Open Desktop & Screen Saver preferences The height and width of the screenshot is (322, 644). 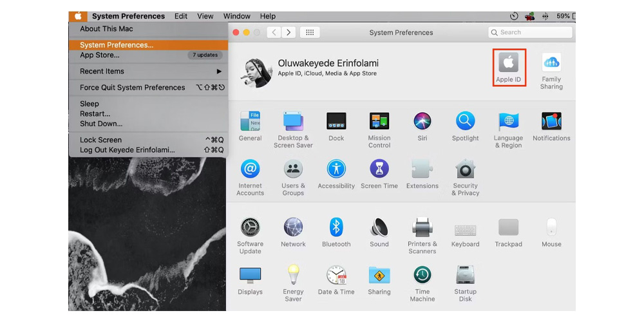click(x=293, y=130)
